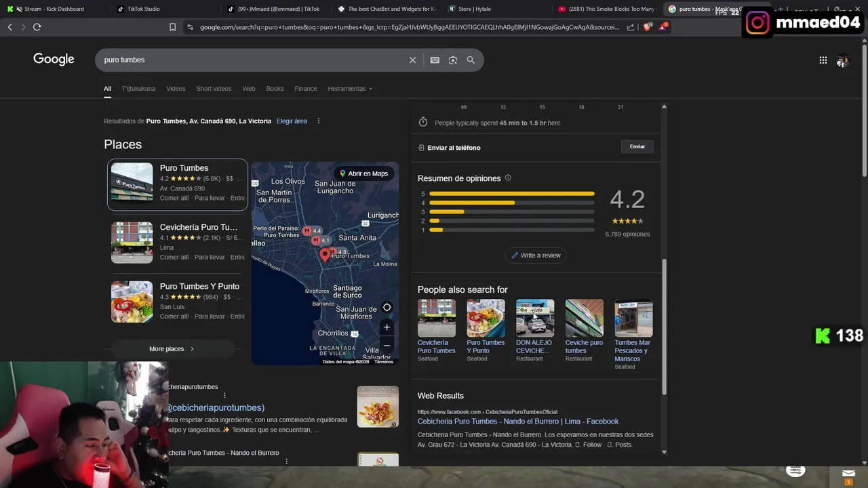This screenshot has height=488, width=868.
Task: Select the Books search filter
Action: coord(275,89)
